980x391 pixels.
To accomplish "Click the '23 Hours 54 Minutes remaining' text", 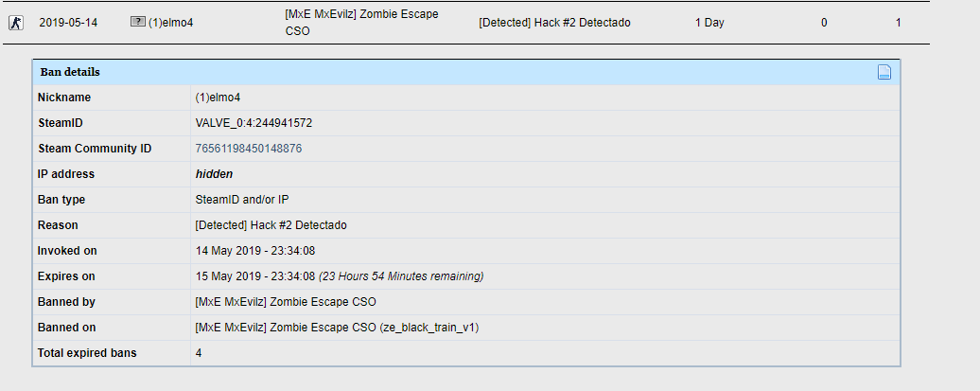I will [401, 275].
